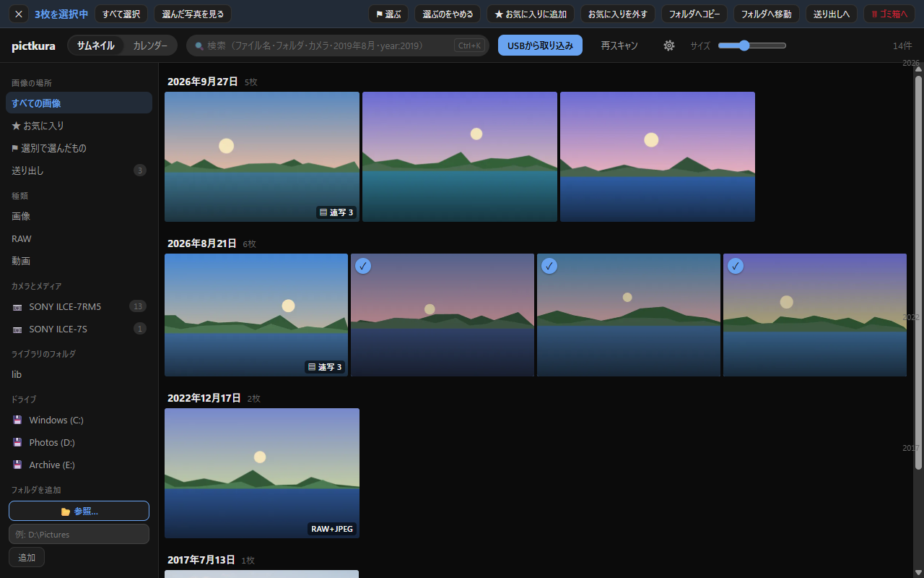The height and width of the screenshot is (578, 924).
Task: Click the SONY ILCE-7RM5 camera icon
Action: pyautogui.click(x=17, y=307)
